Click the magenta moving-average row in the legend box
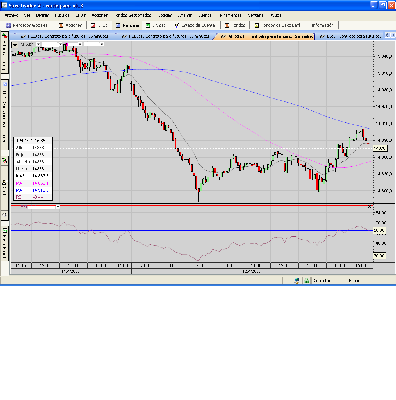Viewport: 396px width, 400px height. pyautogui.click(x=33, y=183)
